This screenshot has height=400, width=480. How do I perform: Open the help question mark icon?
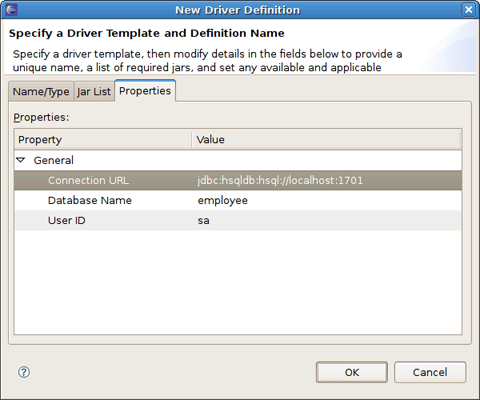point(24,372)
